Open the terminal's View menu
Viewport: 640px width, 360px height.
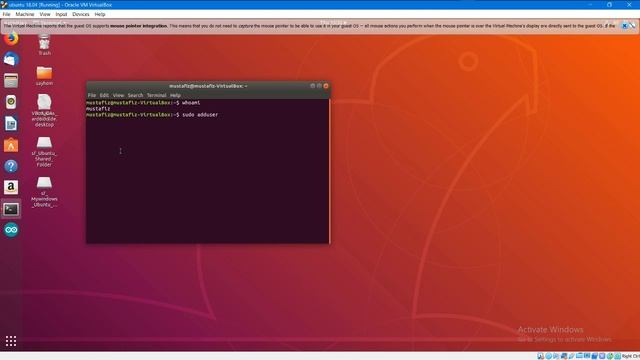[x=118, y=95]
